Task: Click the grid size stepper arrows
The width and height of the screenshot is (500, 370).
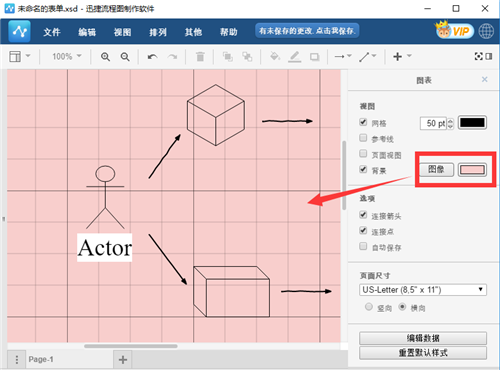Action: click(x=450, y=123)
